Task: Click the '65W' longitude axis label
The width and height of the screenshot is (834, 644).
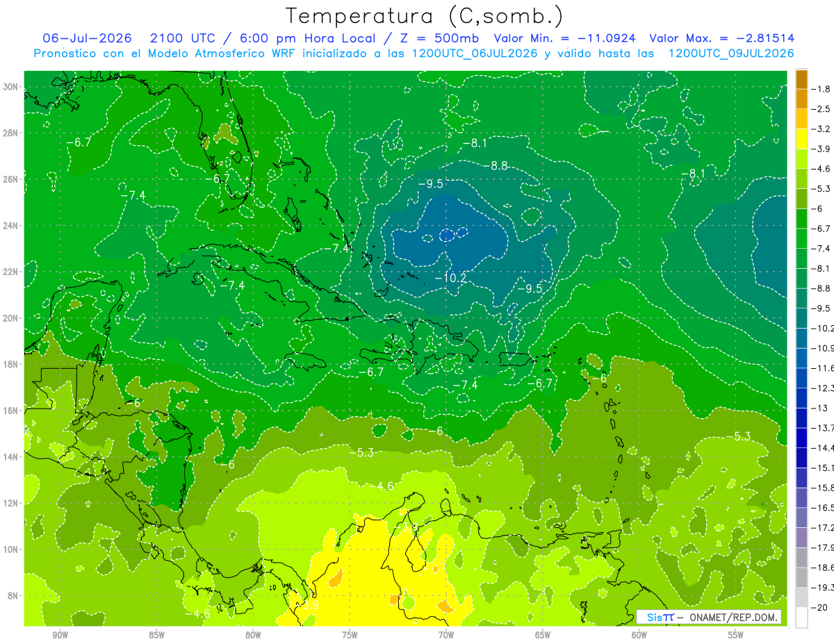Action: tap(543, 635)
